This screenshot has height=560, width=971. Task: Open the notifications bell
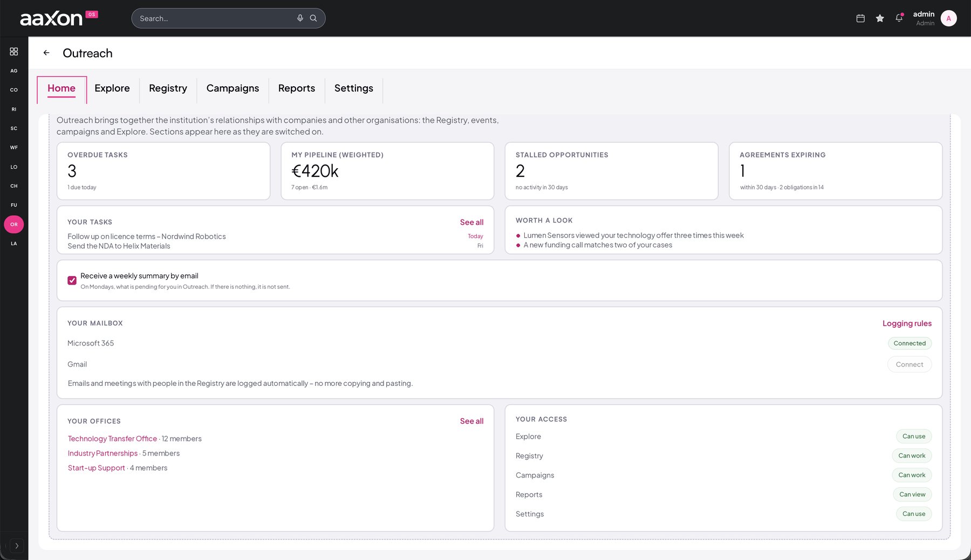pyautogui.click(x=899, y=18)
